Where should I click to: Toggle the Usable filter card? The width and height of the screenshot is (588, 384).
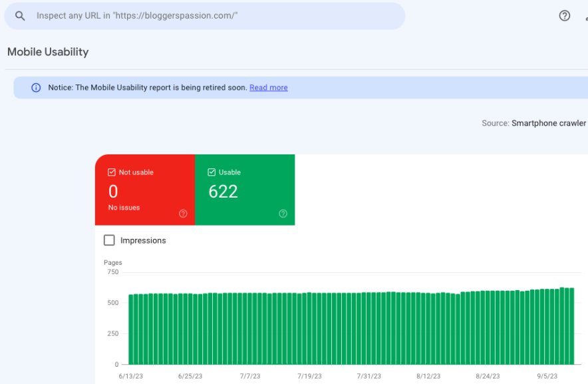245,190
